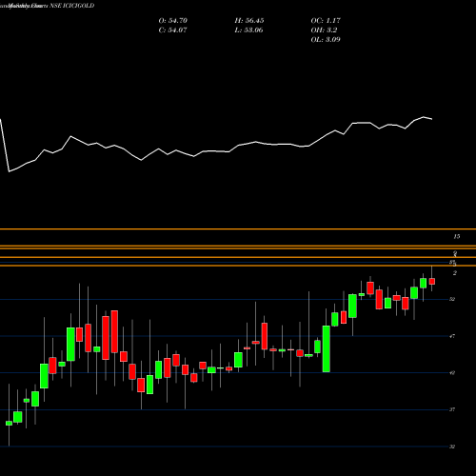
Task: Click the 47 price axis label
Action: coord(452,336)
